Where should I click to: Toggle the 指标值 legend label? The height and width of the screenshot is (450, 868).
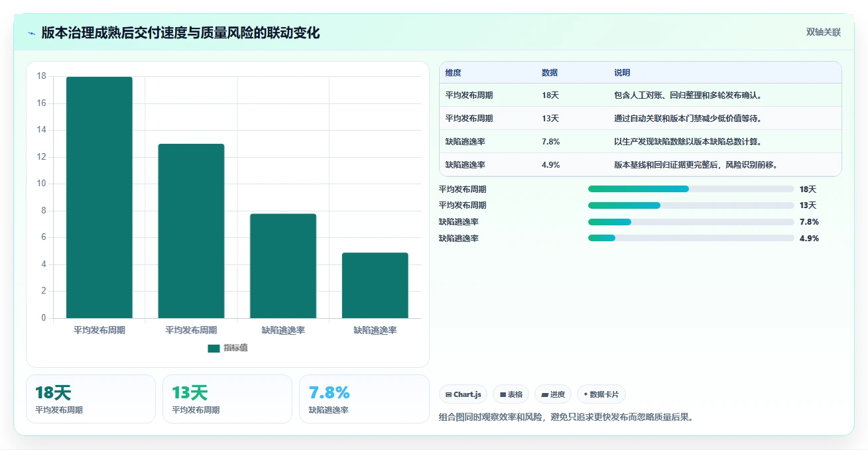pyautogui.click(x=235, y=349)
